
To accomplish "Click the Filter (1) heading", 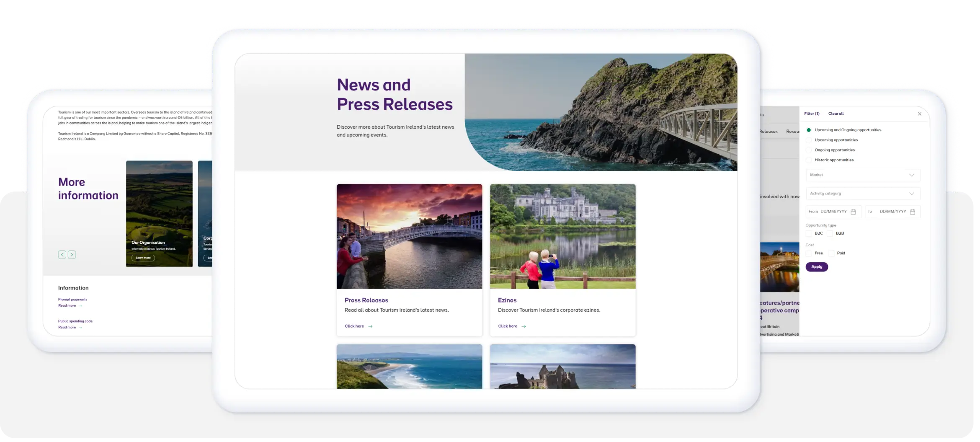I will [x=812, y=114].
